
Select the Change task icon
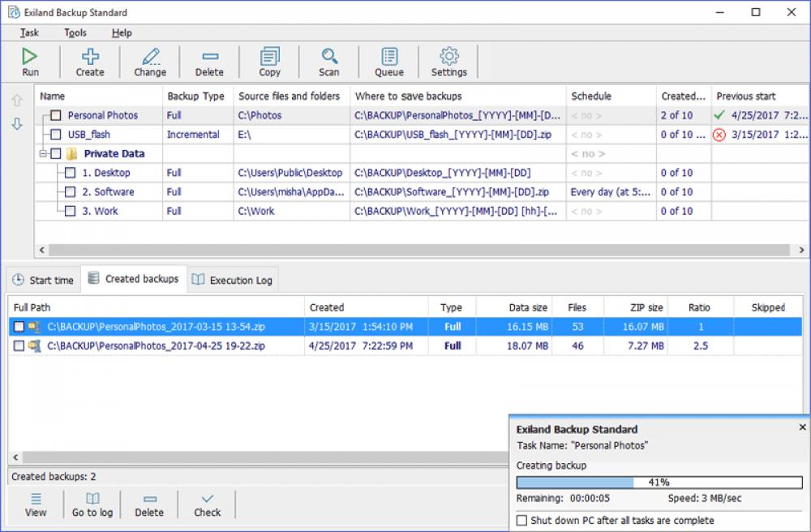149,61
